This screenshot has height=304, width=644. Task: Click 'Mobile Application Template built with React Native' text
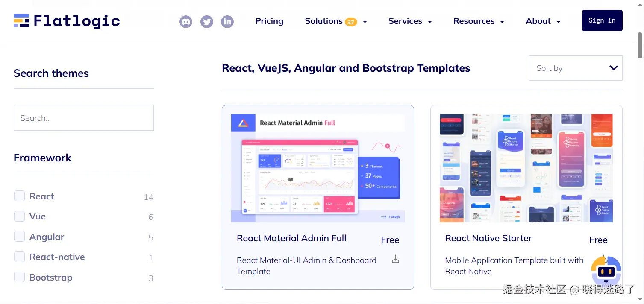(514, 266)
